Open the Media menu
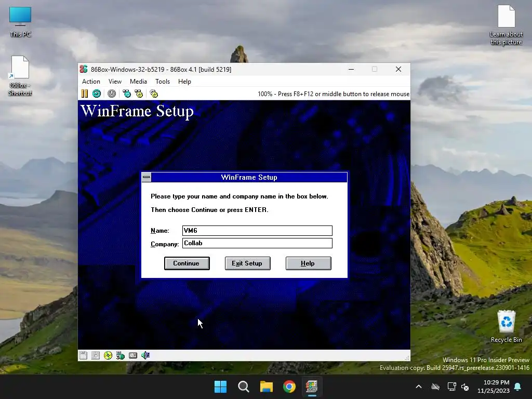This screenshot has width=532, height=399. click(x=138, y=82)
